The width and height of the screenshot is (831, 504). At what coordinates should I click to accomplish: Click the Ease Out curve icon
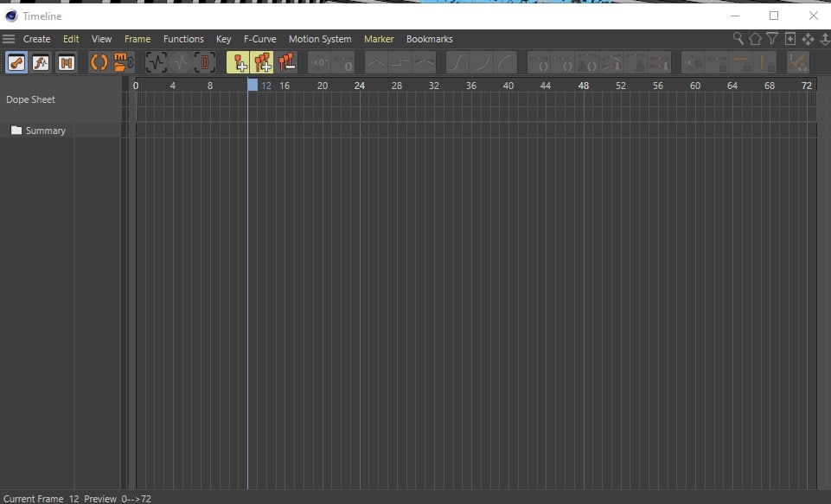[506, 62]
